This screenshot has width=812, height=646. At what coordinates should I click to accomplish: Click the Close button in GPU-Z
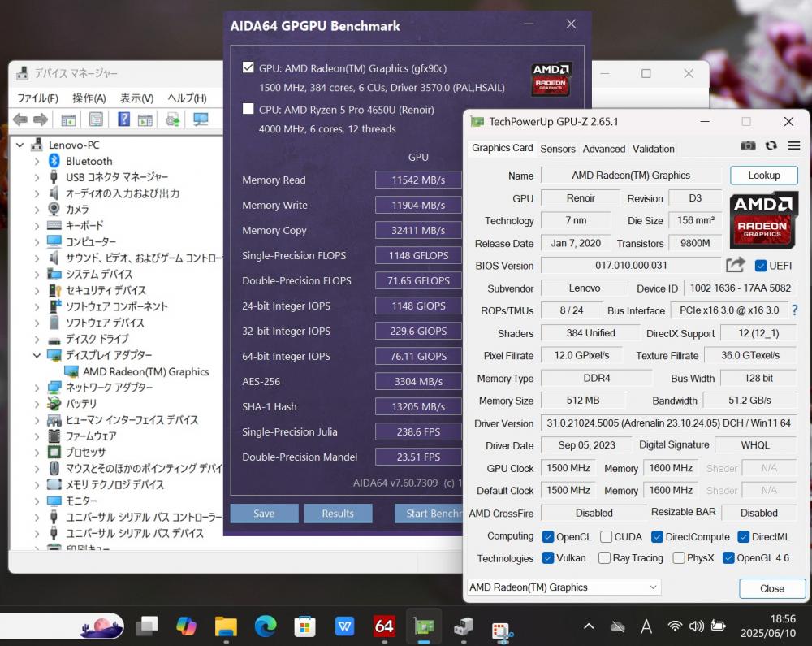point(772,588)
